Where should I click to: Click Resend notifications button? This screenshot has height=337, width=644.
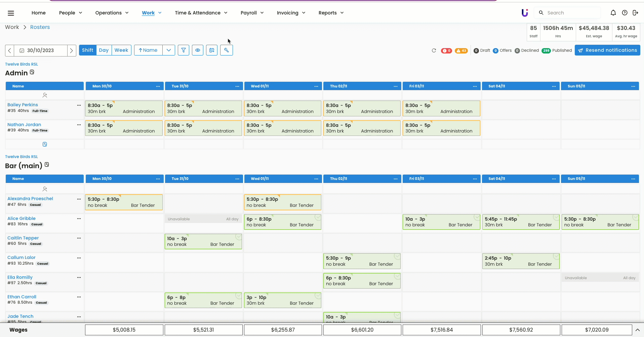607,50
